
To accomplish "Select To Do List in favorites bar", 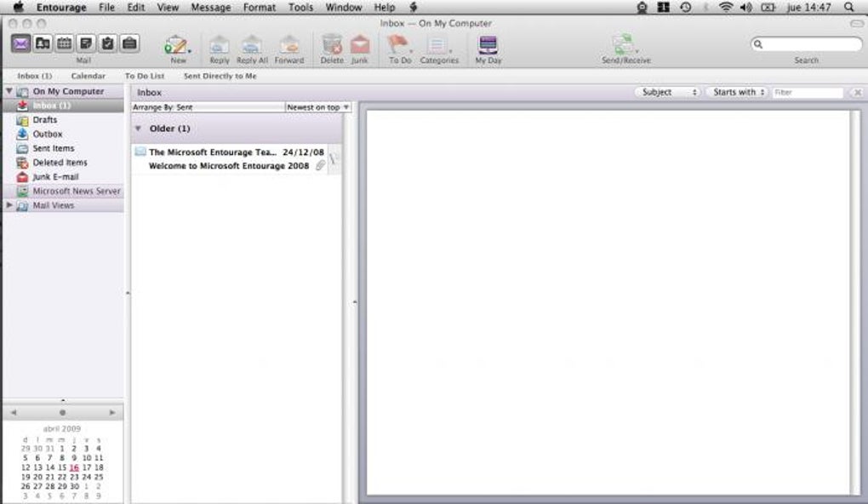I will 145,76.
